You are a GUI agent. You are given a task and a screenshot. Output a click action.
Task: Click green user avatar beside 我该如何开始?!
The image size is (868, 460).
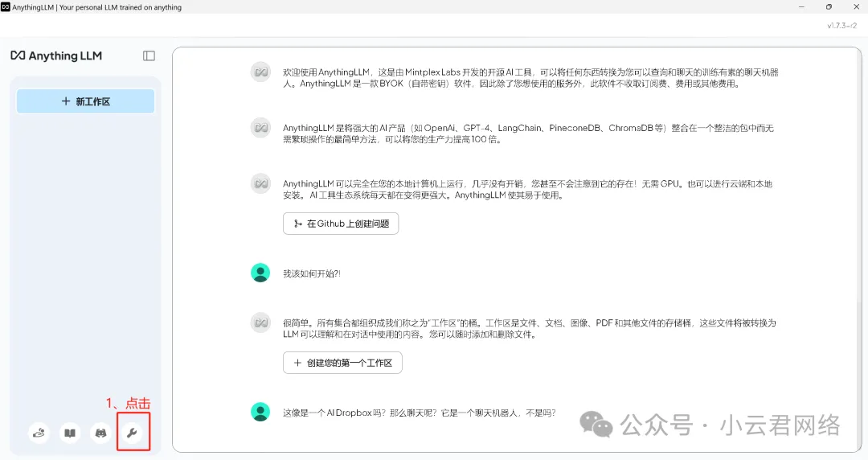click(x=260, y=273)
